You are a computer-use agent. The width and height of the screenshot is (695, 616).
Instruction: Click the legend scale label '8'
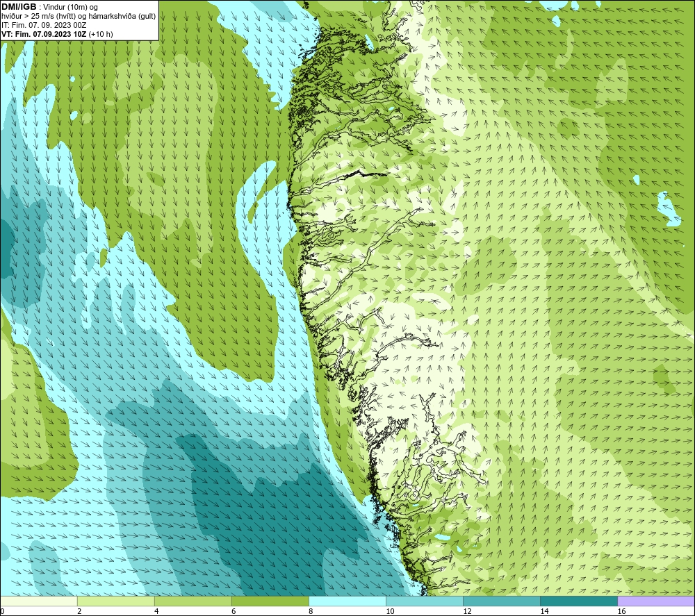click(x=311, y=611)
